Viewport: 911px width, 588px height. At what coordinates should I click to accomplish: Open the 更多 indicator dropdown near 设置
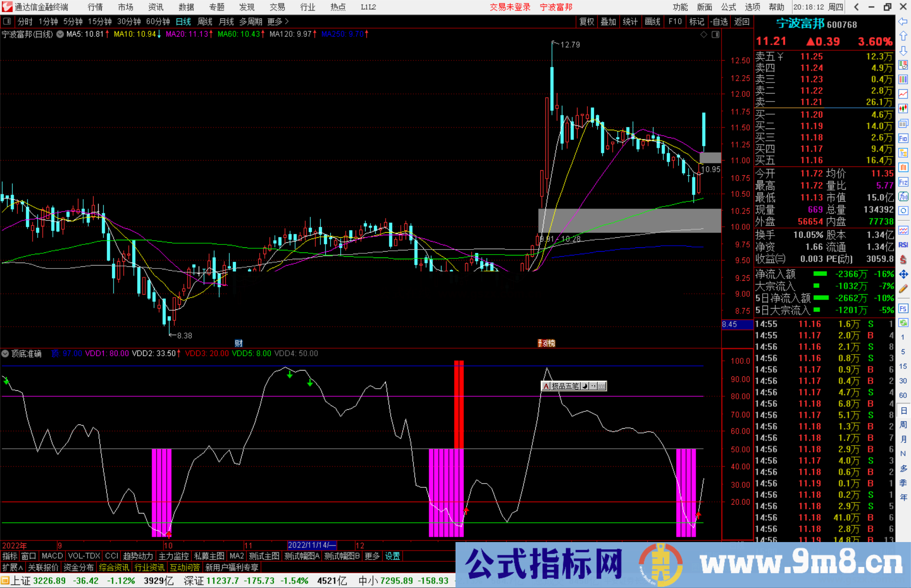coord(371,556)
